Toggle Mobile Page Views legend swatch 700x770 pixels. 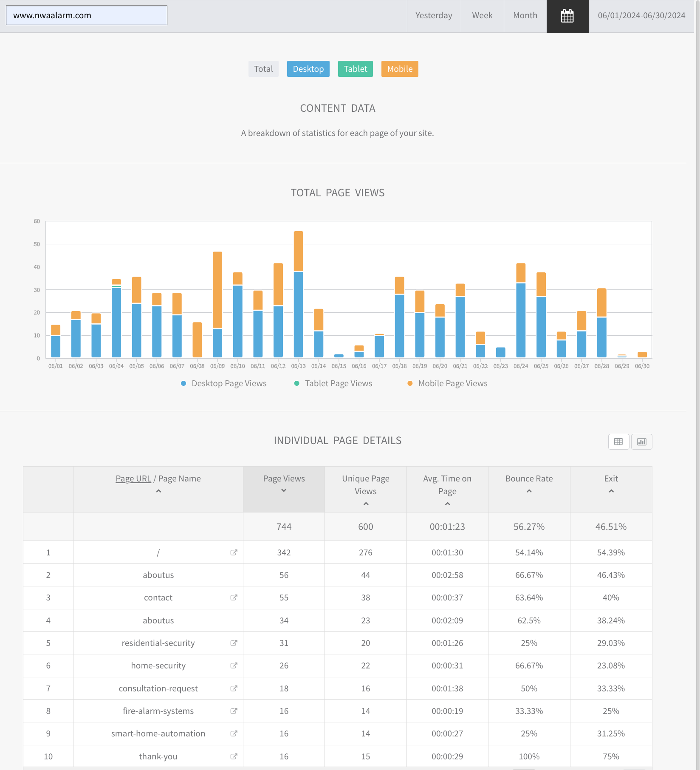click(x=410, y=383)
